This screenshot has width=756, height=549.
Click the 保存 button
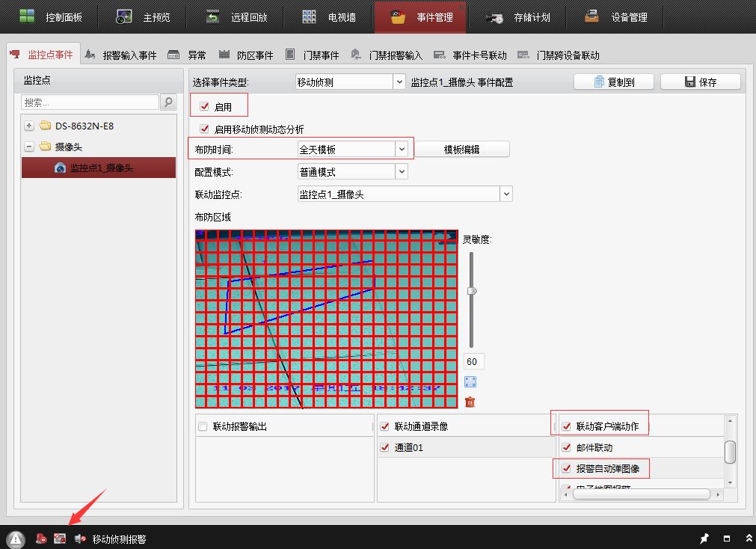pos(701,82)
